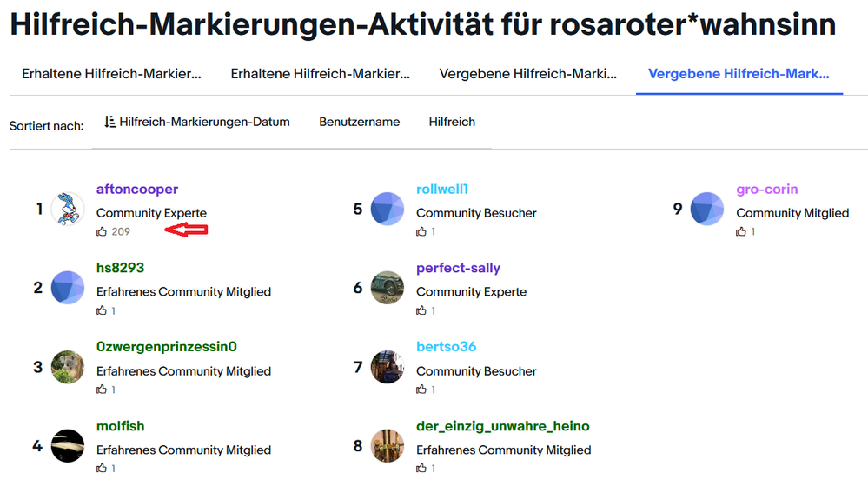Sort by Hilfreich-Markierungen-Datum

tap(204, 122)
